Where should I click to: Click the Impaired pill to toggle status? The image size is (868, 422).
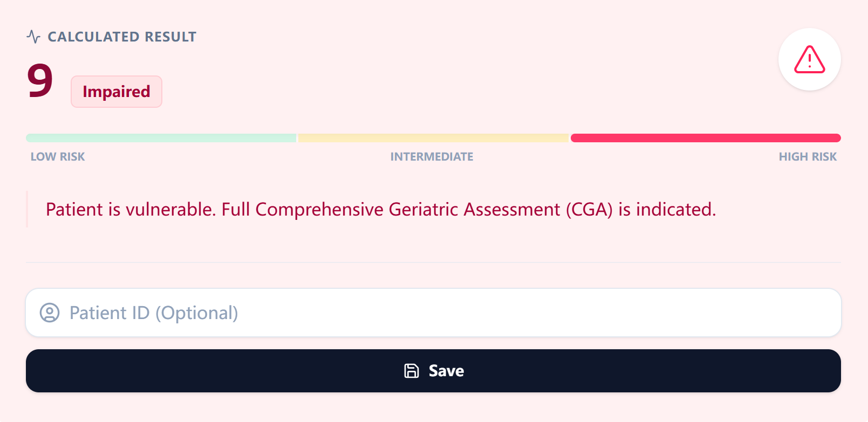pyautogui.click(x=116, y=92)
